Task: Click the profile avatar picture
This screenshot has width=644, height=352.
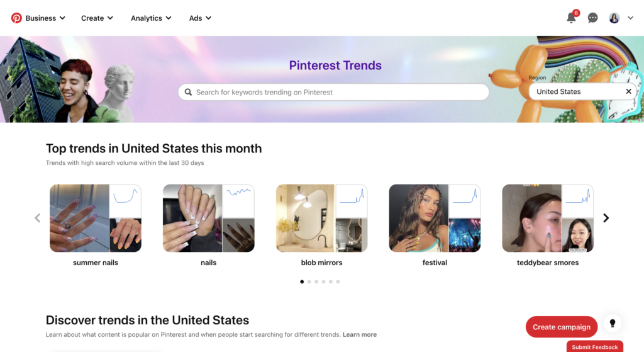Action: [x=614, y=18]
